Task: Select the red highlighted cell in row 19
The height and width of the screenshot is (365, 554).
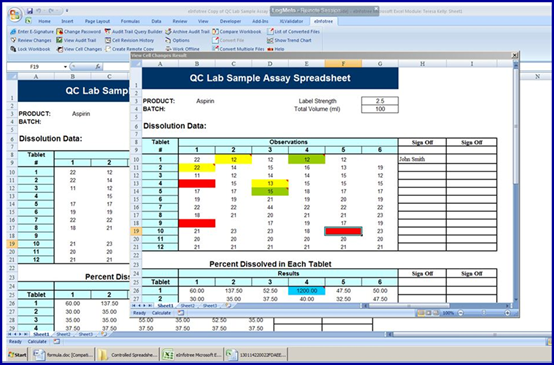Action: 343,231
